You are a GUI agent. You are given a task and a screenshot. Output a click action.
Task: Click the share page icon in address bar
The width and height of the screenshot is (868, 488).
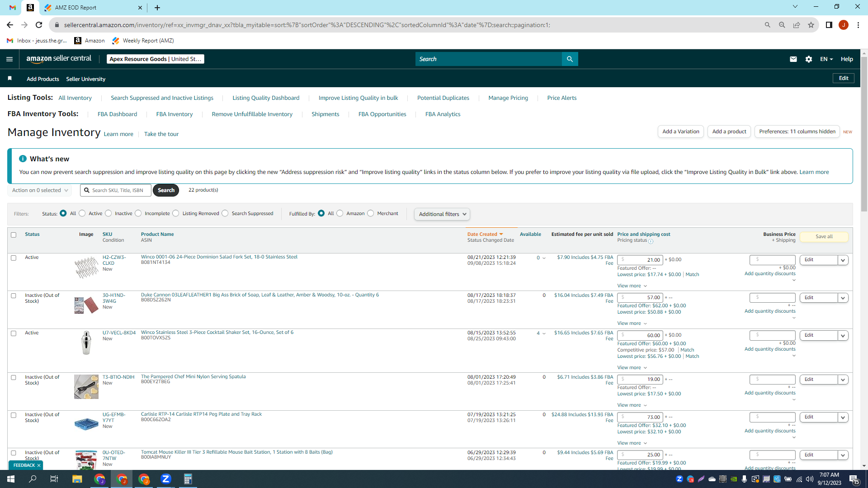(x=797, y=25)
